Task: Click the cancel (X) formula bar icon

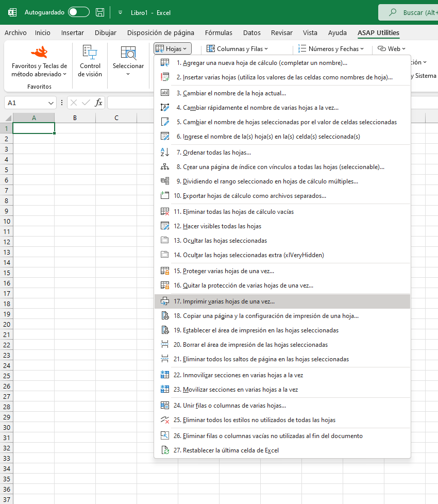Action: point(74,103)
